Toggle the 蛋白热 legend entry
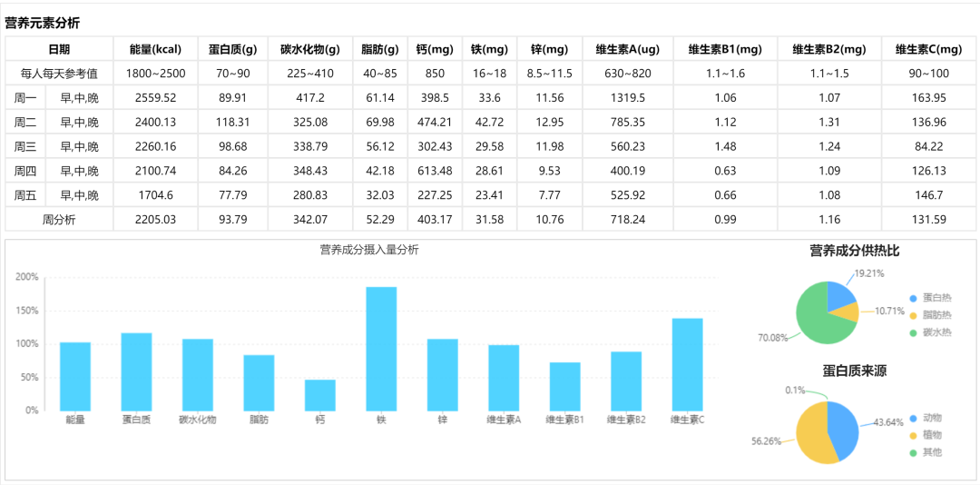This screenshot has height=485, width=980. [931, 299]
